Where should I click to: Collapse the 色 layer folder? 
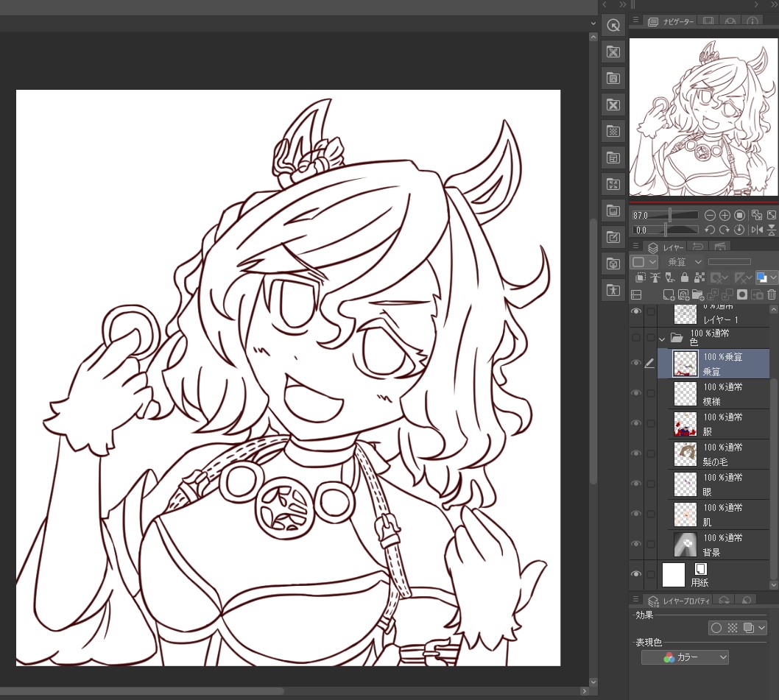[662, 339]
